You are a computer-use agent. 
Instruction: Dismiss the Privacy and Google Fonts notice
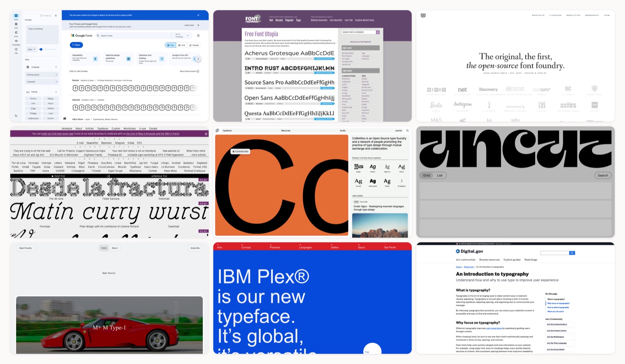(198, 25)
